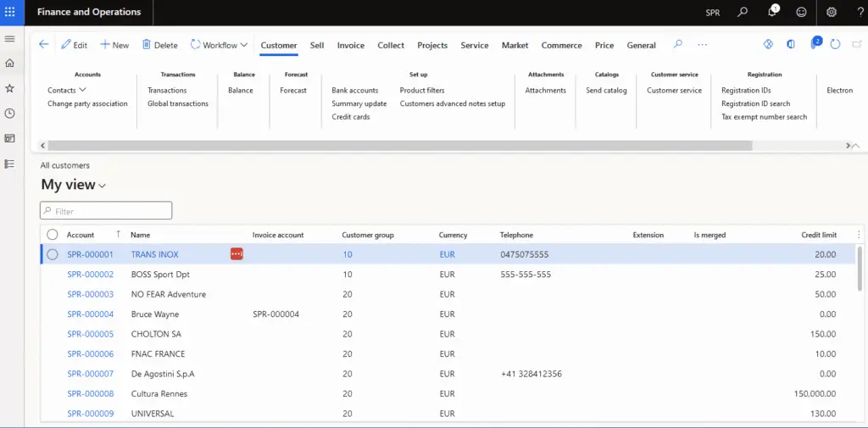Open in Microsoft Office icon
This screenshot has height=428, width=868.
tap(791, 44)
